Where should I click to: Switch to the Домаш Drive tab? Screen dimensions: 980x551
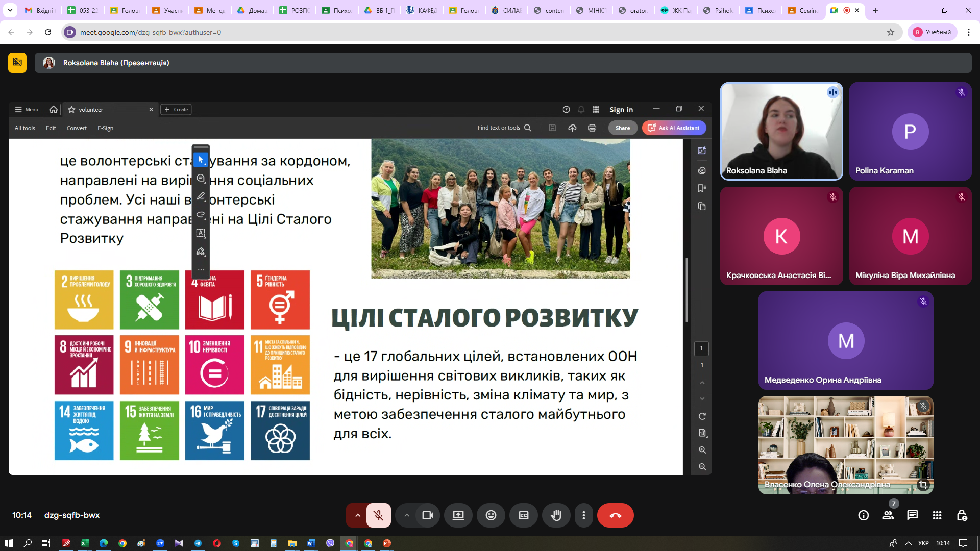click(x=252, y=10)
